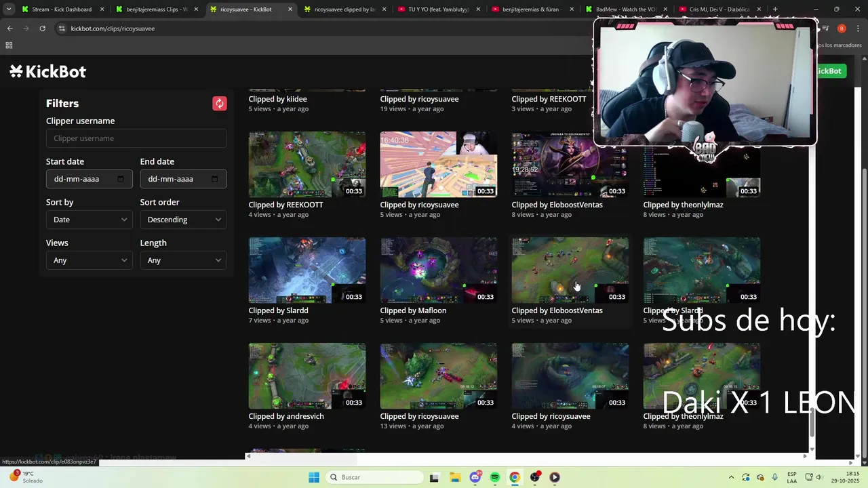Click the Windows taskbar search box
The width and height of the screenshot is (868, 488).
pyautogui.click(x=374, y=477)
